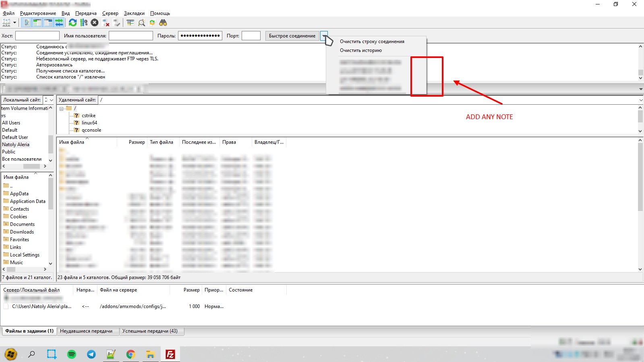644x362 pixels.
Task: Sort remote files by Права column
Action: click(236, 142)
